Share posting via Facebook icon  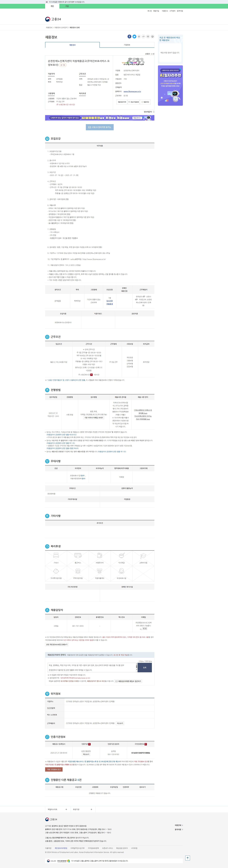click(x=129, y=36)
